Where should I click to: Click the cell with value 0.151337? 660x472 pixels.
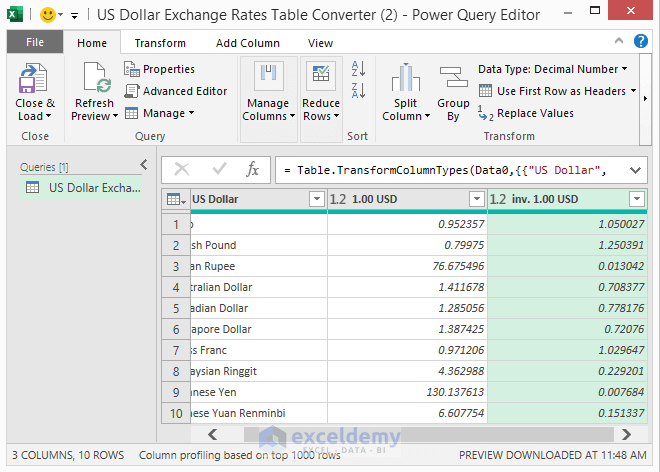(567, 413)
